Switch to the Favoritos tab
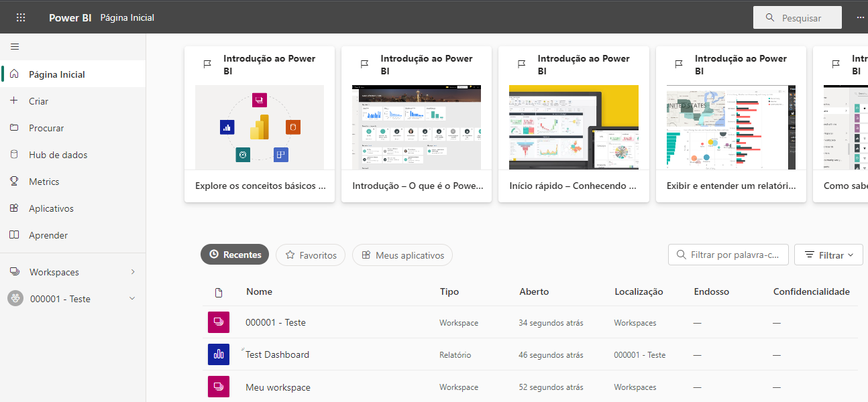868x402 pixels. 311,255
